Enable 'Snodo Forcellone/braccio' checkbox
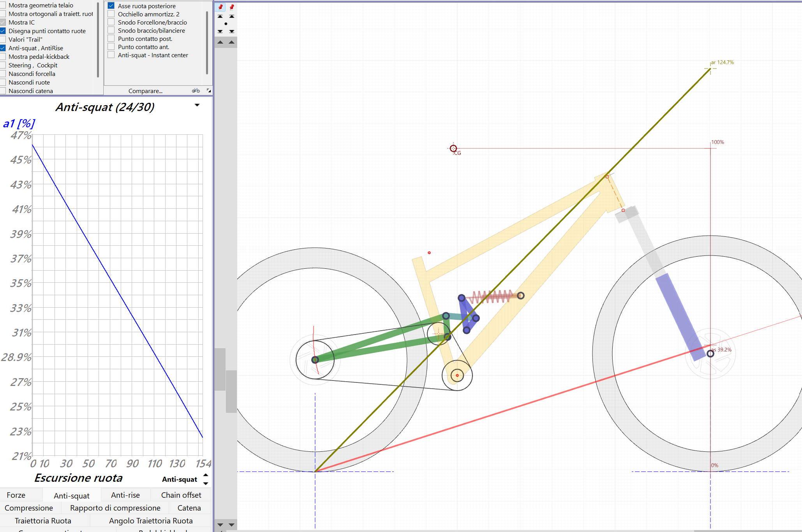The image size is (802, 532). click(111, 22)
